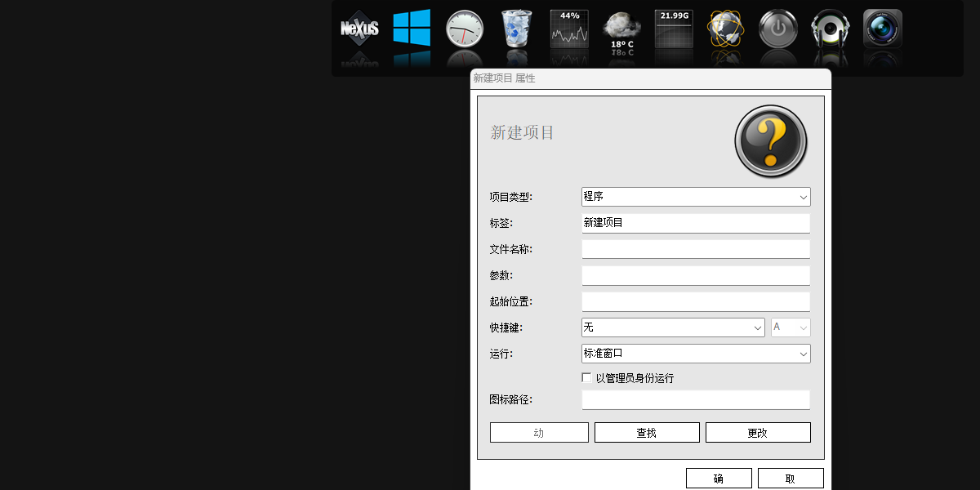Image resolution: width=980 pixels, height=490 pixels.
Task: Expand the 项目类型 dropdown showing 程序
Action: (x=696, y=197)
